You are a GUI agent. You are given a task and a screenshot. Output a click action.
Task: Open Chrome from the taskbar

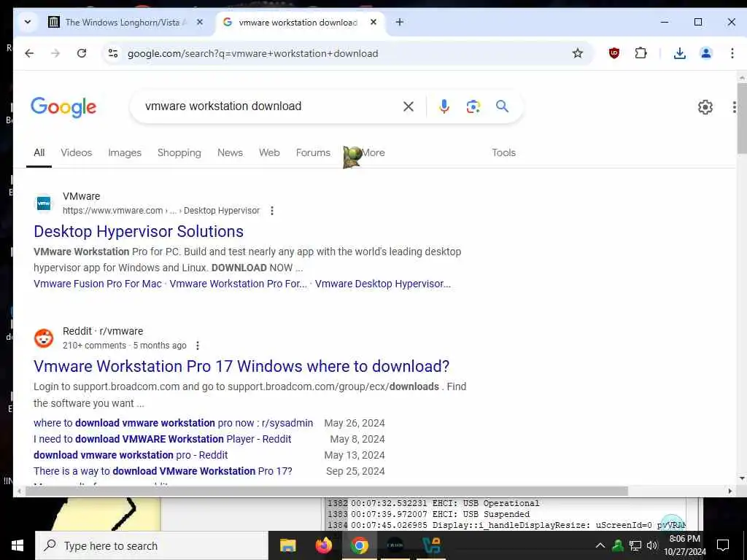(x=359, y=545)
